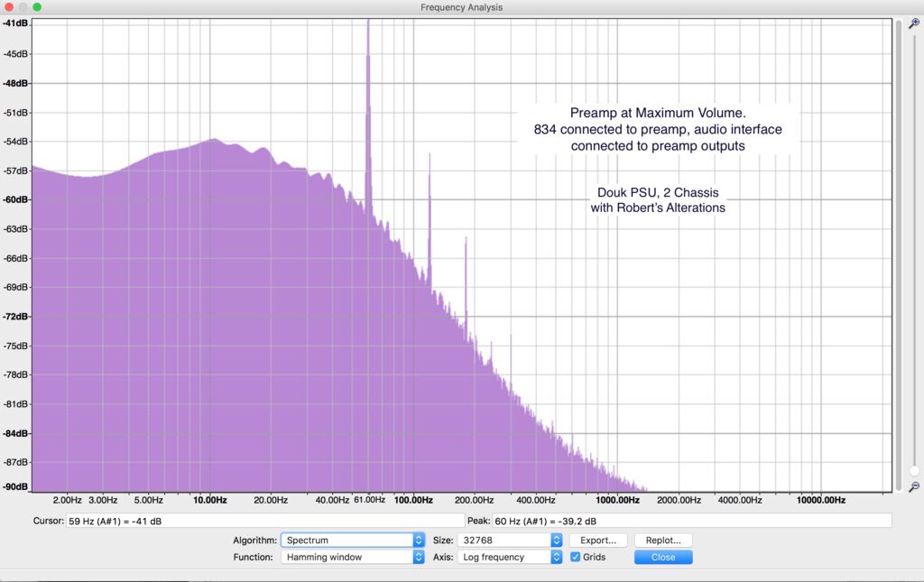
Task: Open the Axis dropdown showing Log frequency
Action: click(x=510, y=557)
